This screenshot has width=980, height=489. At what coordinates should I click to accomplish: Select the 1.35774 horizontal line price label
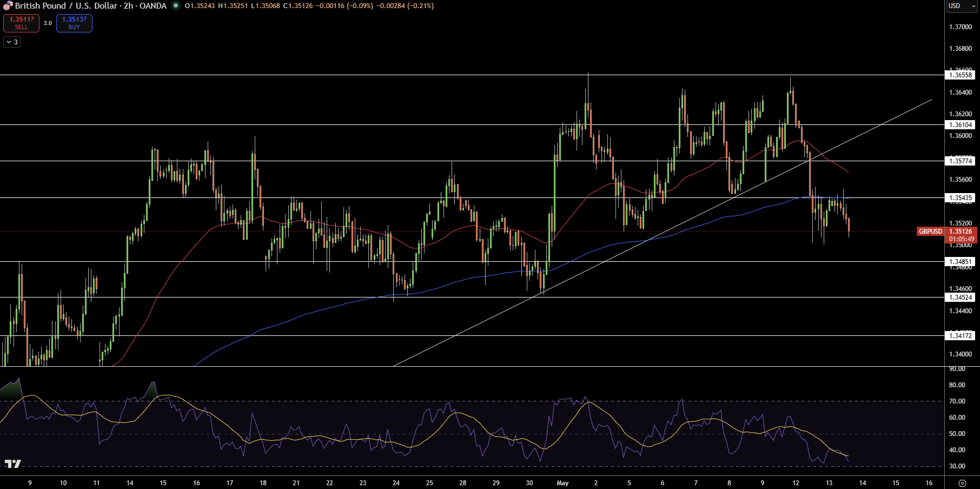pos(960,161)
